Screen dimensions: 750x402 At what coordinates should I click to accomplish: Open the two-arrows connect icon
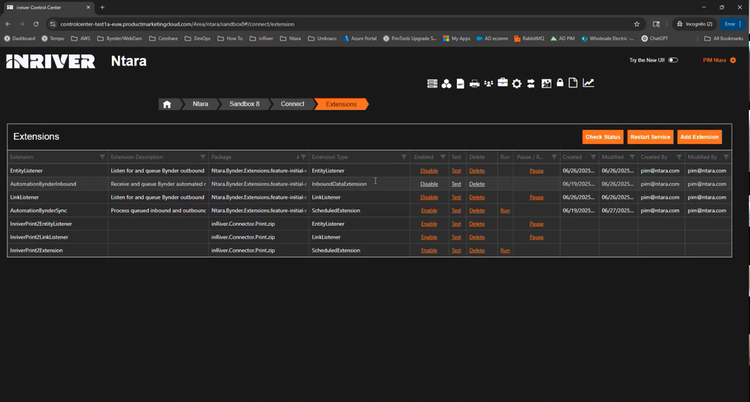[x=531, y=84]
